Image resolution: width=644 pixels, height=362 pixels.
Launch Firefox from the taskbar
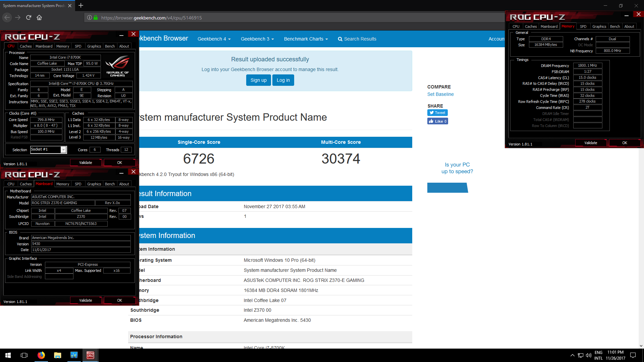(41, 355)
